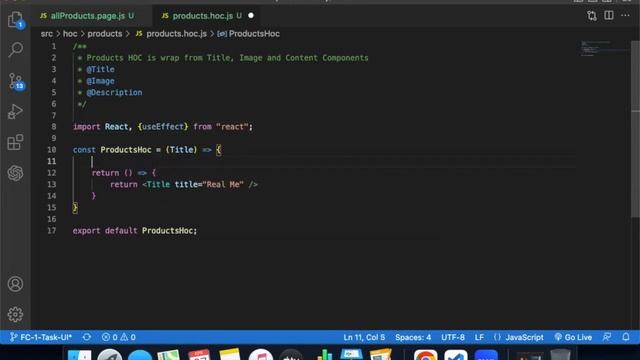
Task: Click the code minimap preview
Action: pos(605,49)
